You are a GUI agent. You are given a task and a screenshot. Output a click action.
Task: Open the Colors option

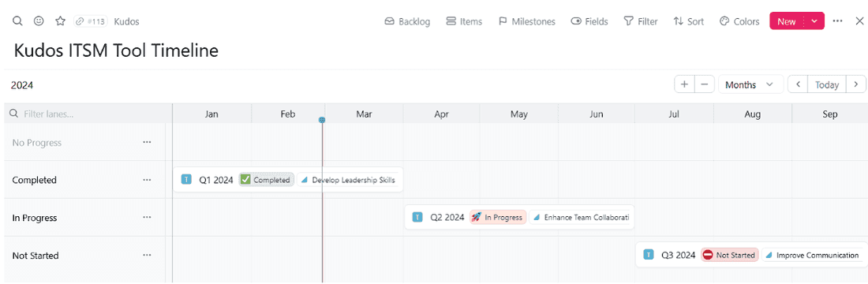coord(739,21)
